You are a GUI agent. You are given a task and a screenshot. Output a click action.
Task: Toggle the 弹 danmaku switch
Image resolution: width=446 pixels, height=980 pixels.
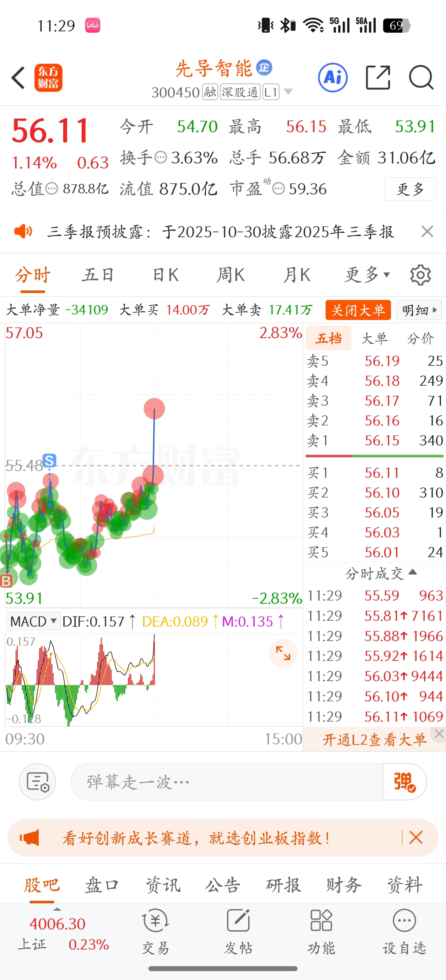404,782
